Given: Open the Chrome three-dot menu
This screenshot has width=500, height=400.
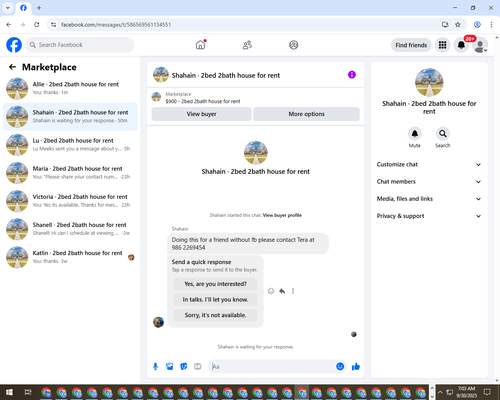Looking at the screenshot, I should (x=491, y=25).
